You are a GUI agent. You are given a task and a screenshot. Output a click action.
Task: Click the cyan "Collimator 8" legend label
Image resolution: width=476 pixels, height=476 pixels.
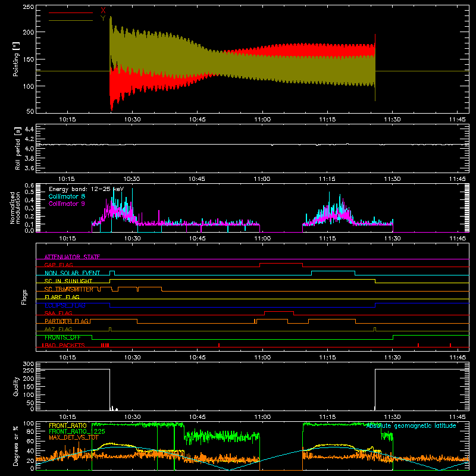coord(67,196)
